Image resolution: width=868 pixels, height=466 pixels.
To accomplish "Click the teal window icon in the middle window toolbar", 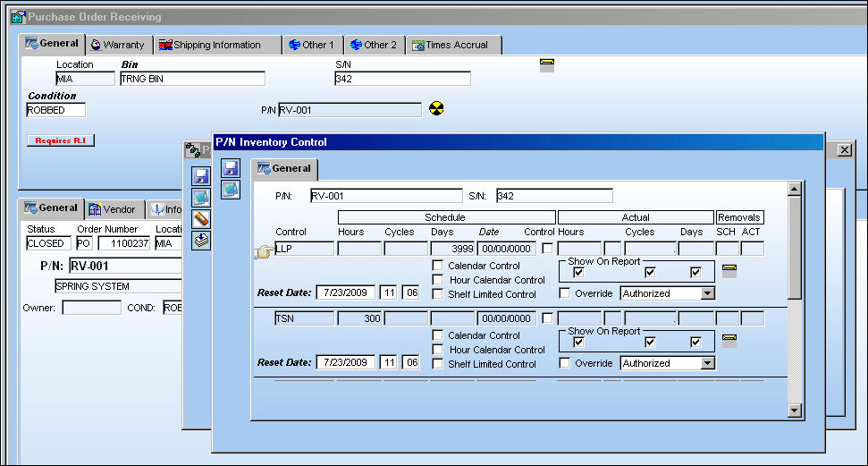I will pos(201,198).
